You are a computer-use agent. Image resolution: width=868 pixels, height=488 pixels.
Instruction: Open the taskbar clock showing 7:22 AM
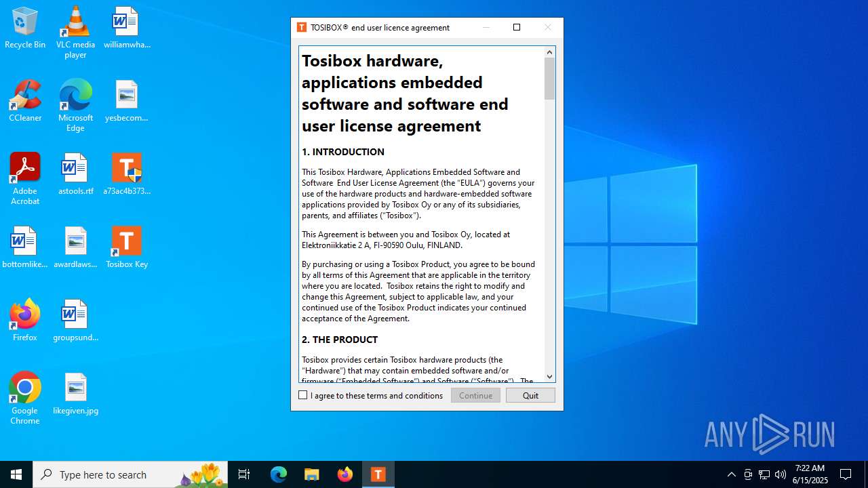(810, 474)
